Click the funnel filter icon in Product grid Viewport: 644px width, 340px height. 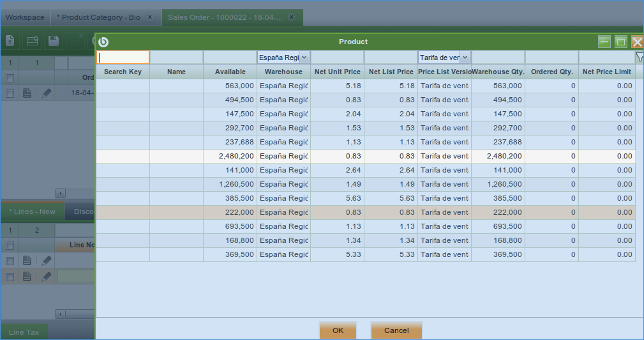[x=639, y=58]
